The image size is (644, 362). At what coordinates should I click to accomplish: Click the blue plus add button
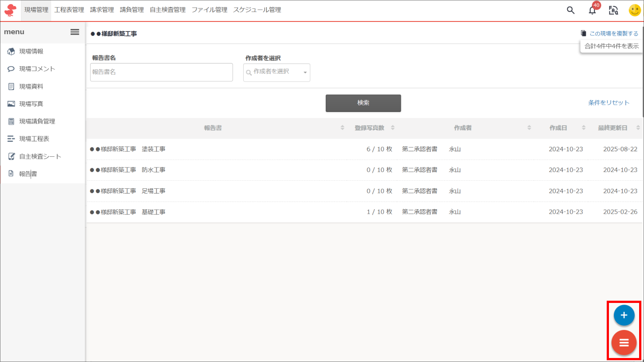624,315
